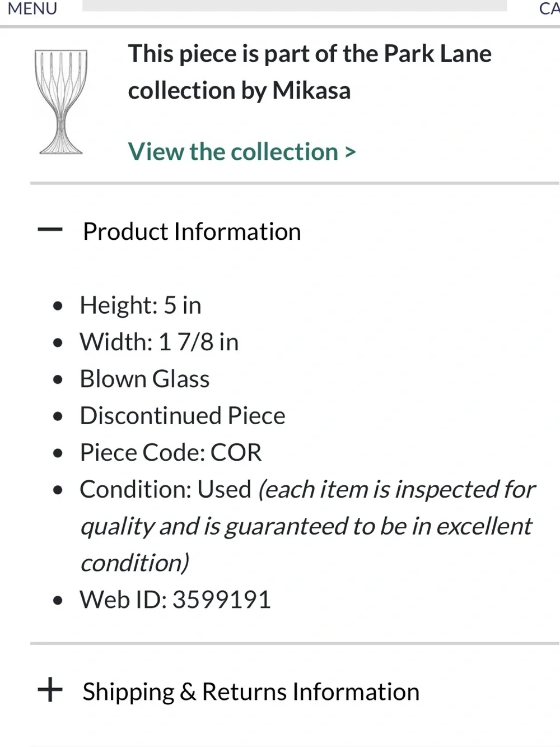This screenshot has width=560, height=747.
Task: Open the Shipping & Returns Information heading
Action: [x=251, y=692]
